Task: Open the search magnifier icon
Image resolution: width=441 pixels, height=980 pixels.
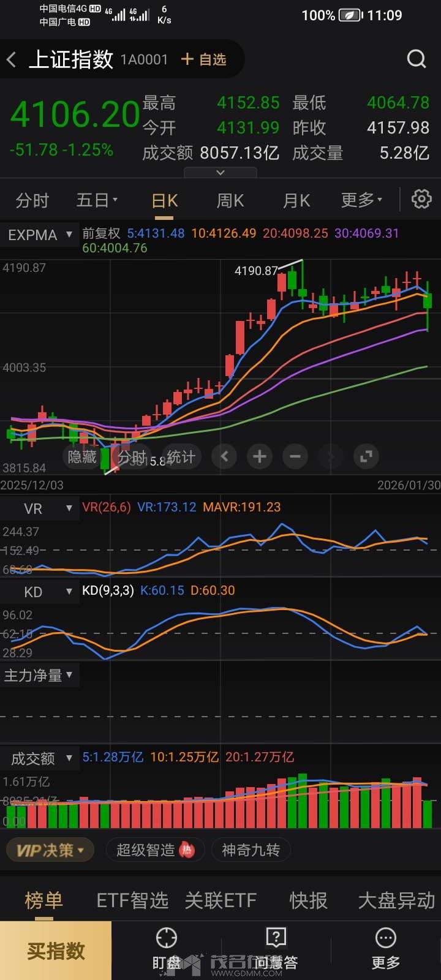Action: [x=417, y=59]
